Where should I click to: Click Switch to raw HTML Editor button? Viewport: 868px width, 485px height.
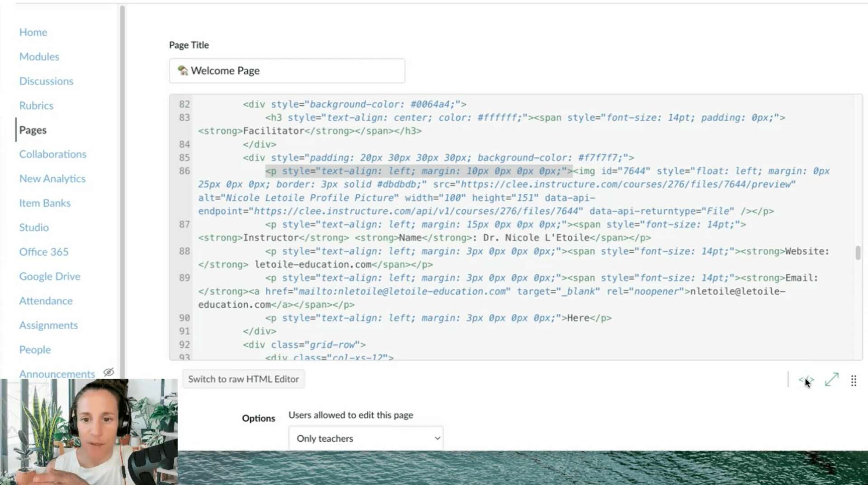coord(243,379)
